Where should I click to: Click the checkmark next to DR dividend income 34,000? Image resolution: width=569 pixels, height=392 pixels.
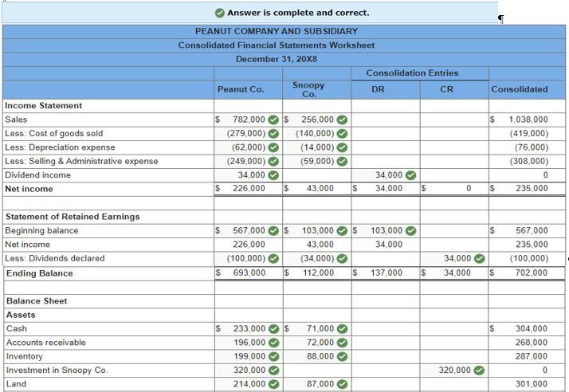[x=410, y=175]
